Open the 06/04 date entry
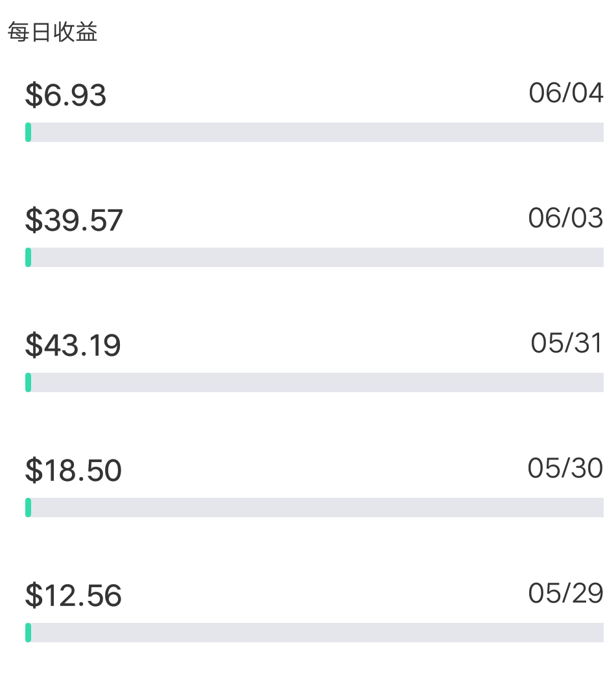616x678 pixels. [x=566, y=93]
